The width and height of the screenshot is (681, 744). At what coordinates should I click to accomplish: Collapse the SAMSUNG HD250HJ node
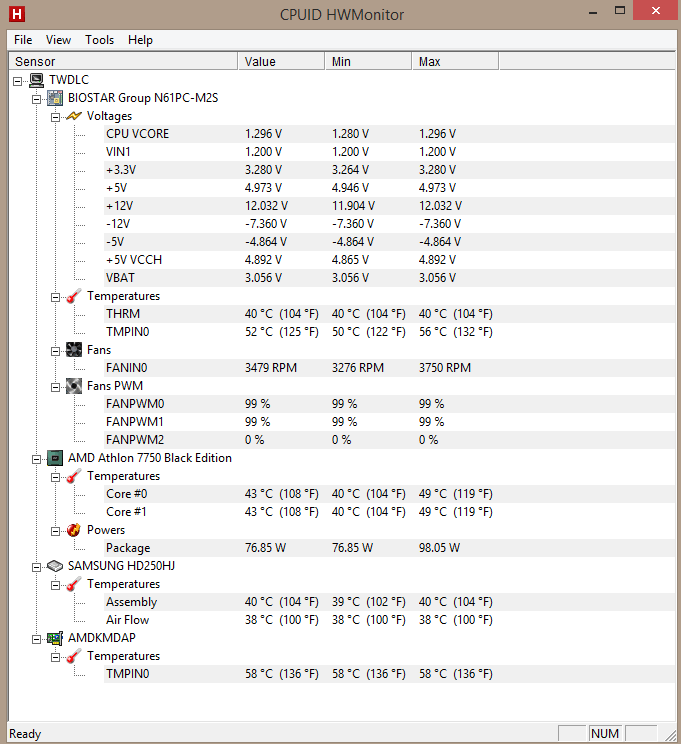pos(37,567)
